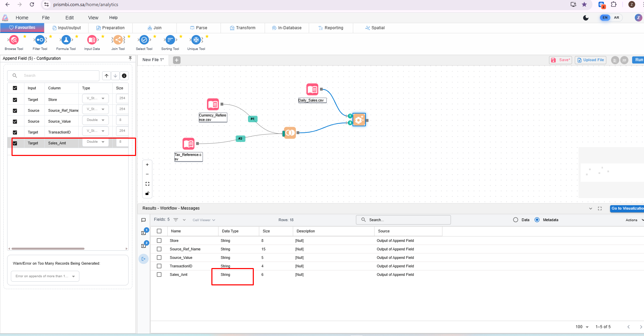Screen dimensions: 644x336
Task: Open the File menu
Action: (x=46, y=18)
